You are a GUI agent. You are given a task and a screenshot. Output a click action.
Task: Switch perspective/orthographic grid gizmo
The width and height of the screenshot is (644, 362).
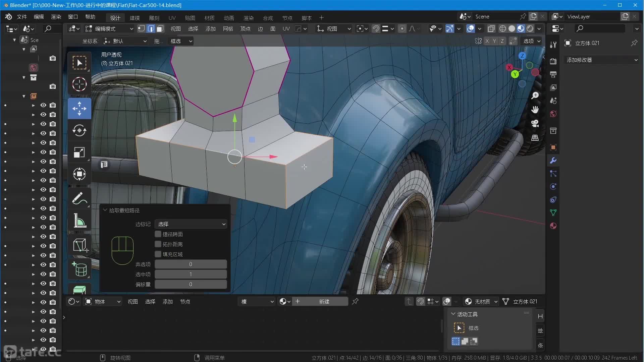535,138
